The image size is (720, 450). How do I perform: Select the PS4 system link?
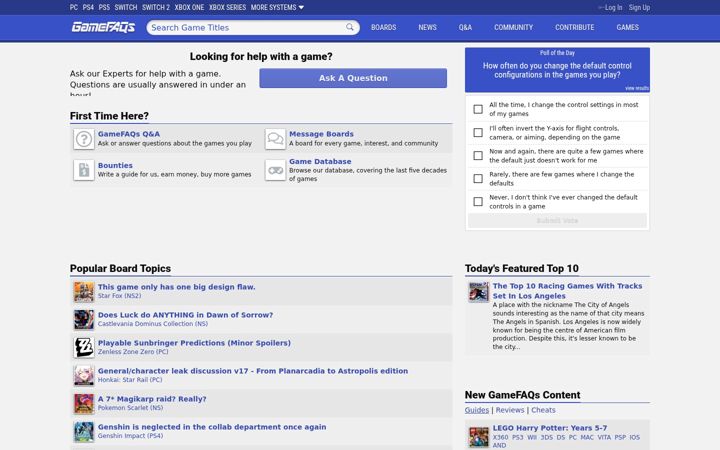[x=88, y=7]
